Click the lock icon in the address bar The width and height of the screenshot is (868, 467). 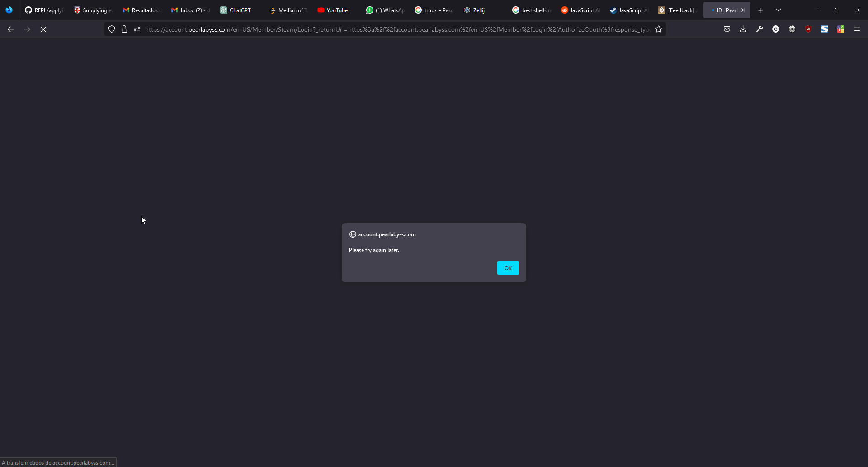click(x=124, y=29)
